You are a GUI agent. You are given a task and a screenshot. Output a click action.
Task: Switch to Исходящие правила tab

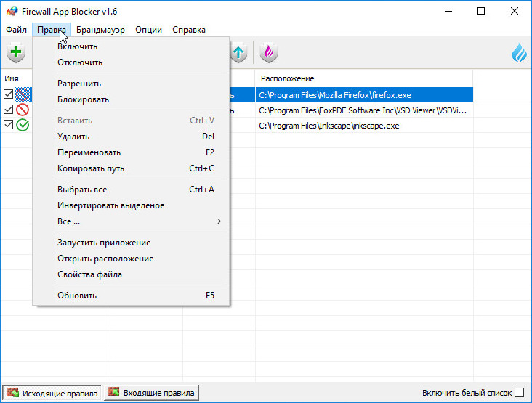coord(52,393)
